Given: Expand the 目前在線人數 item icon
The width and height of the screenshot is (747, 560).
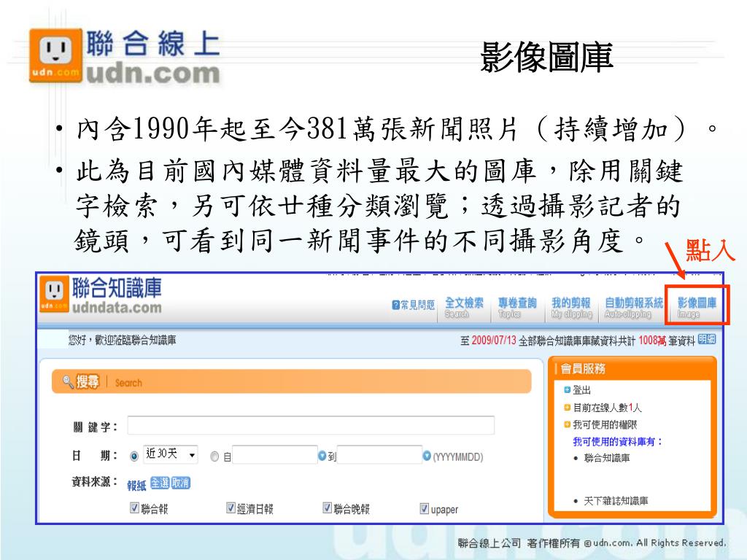Looking at the screenshot, I should [567, 407].
